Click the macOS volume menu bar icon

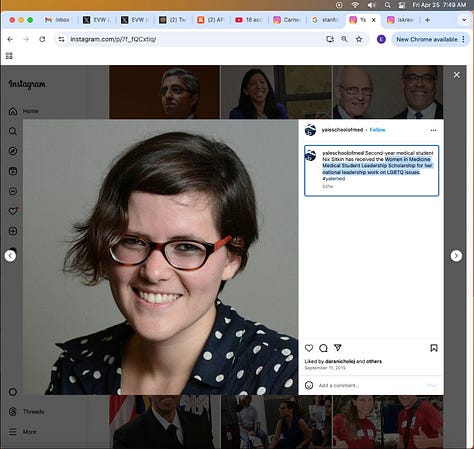click(x=371, y=5)
